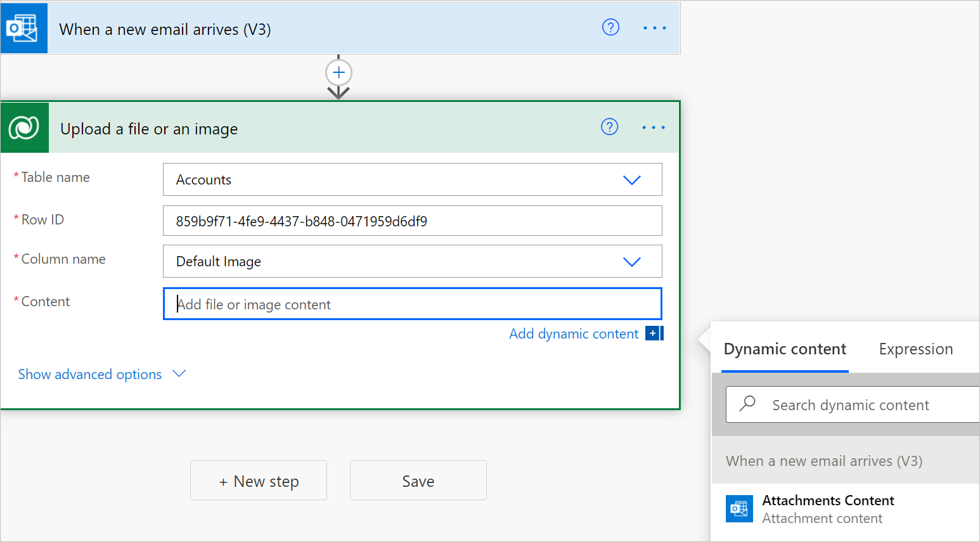Select the Dynamic content tab
The image size is (980, 542).
(784, 349)
